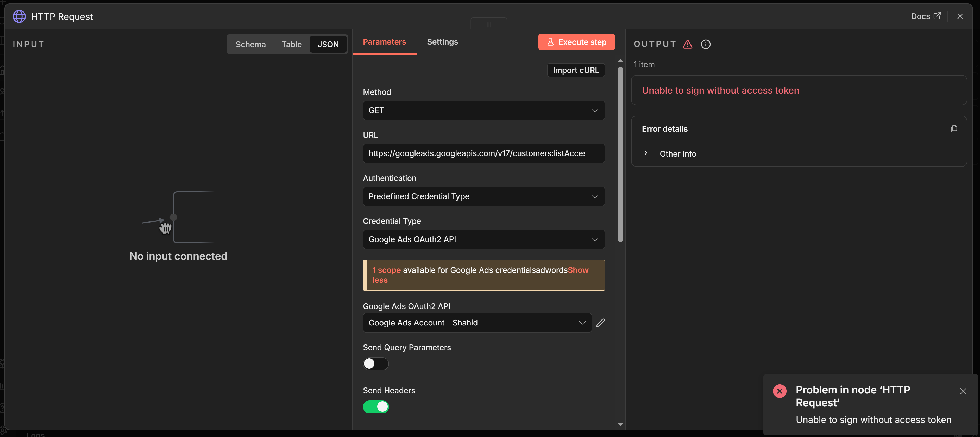This screenshot has height=437, width=980.
Task: Open the Authentication dropdown
Action: [483, 196]
